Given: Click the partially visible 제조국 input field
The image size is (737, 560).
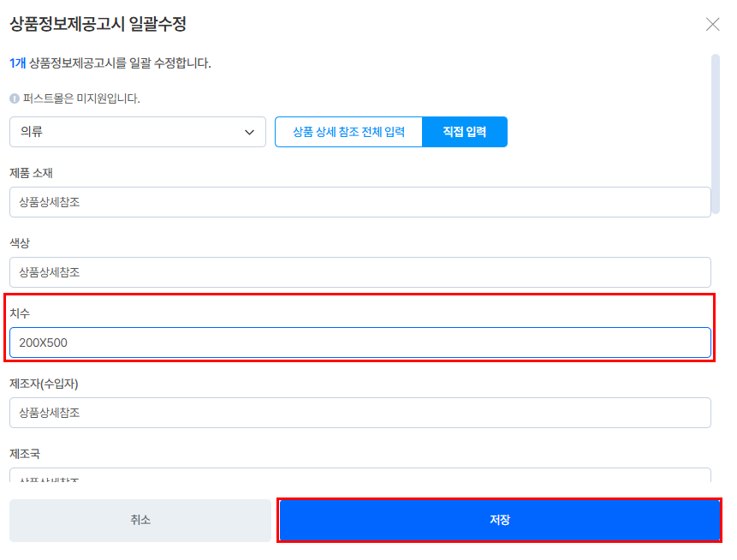Looking at the screenshot, I should [360, 474].
